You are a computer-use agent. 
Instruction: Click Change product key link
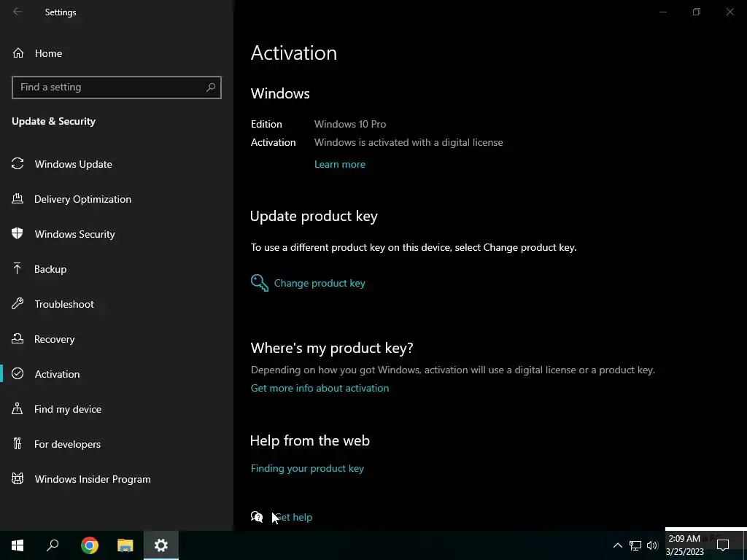coord(320,283)
